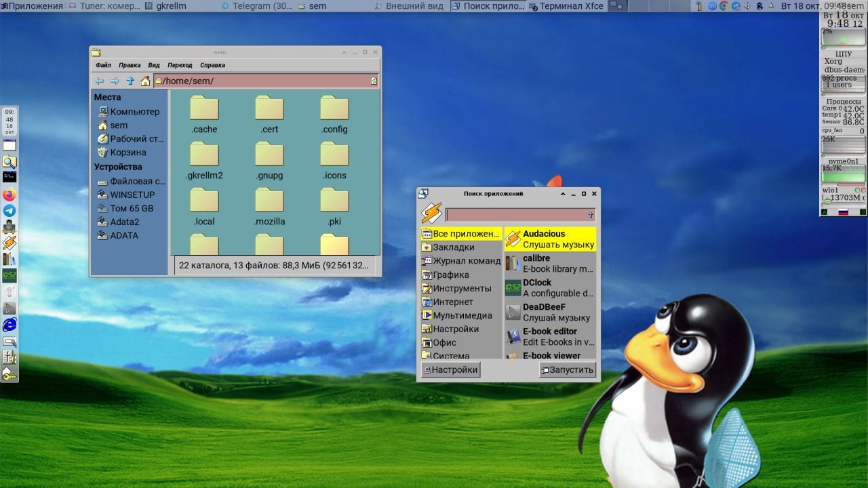This screenshot has height=488, width=868.
Task: Open the Файл menu
Action: point(103,65)
